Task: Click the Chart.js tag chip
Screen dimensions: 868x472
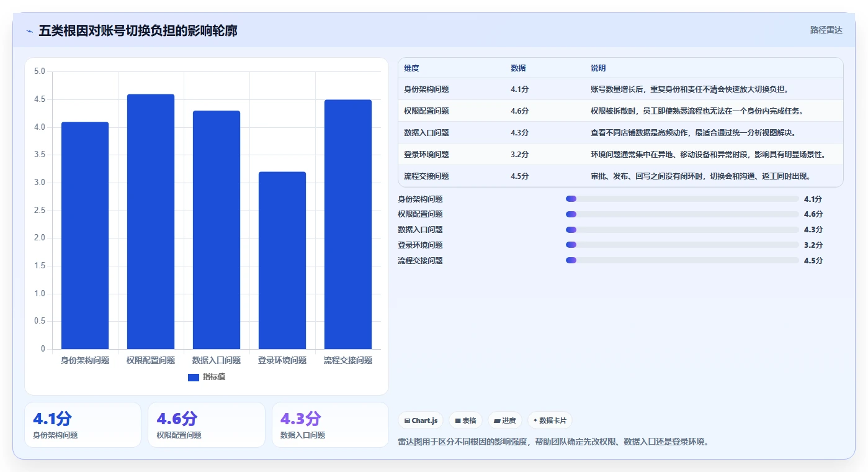Action: pyautogui.click(x=421, y=420)
